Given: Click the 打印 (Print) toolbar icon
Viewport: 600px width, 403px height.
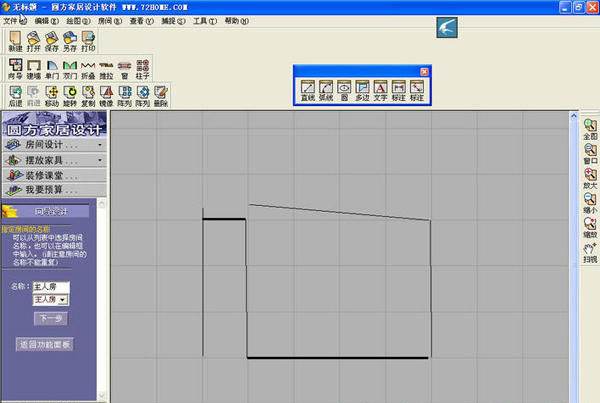Looking at the screenshot, I should coord(87,41).
